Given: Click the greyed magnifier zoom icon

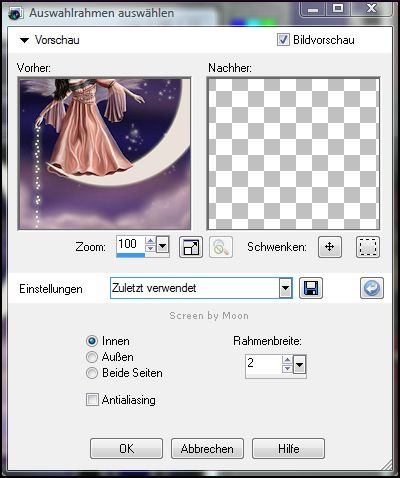Looking at the screenshot, I should tap(221, 247).
